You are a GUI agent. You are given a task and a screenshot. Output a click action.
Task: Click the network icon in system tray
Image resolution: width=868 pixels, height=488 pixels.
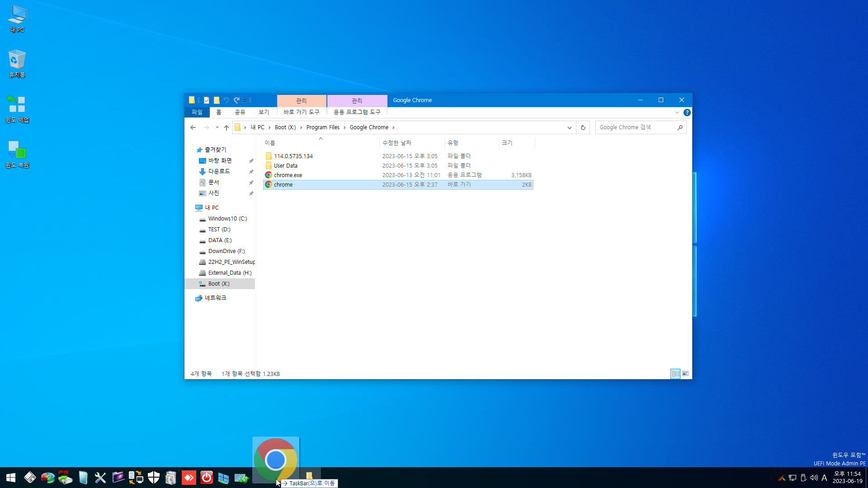point(793,478)
